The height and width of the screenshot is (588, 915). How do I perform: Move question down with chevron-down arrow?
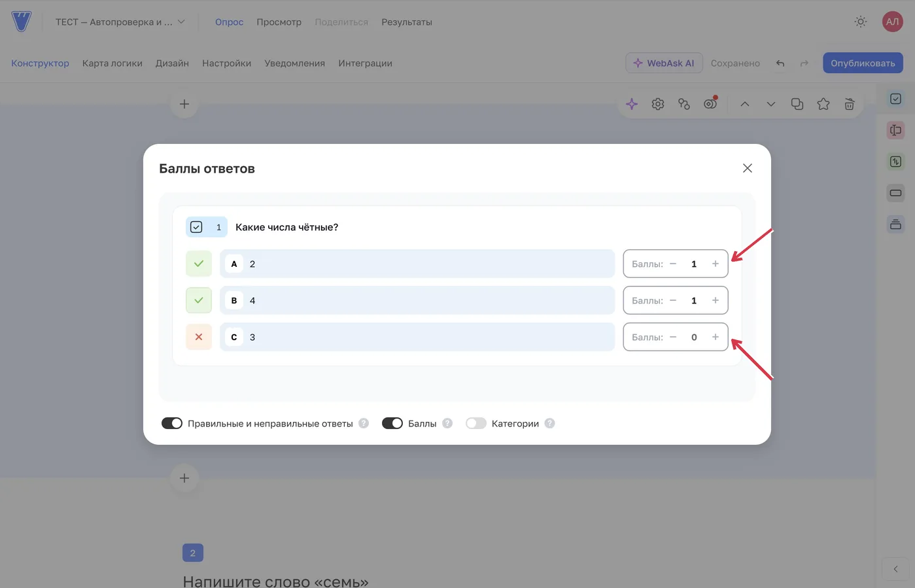click(771, 104)
